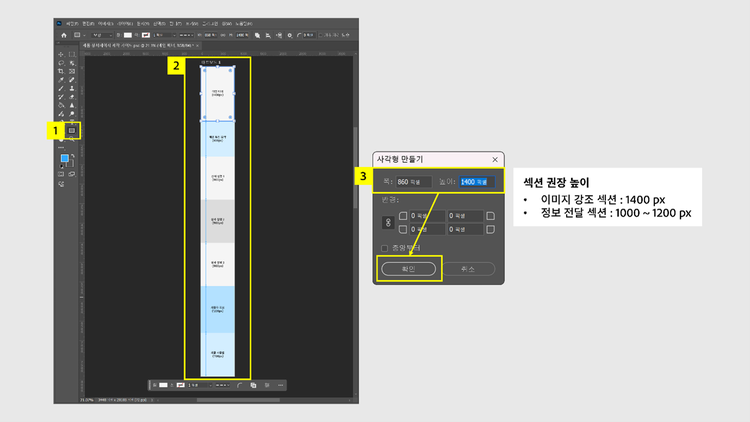Screen dimensions: 750x422
Task: Open path arrangement in options bar
Action: pos(278,35)
